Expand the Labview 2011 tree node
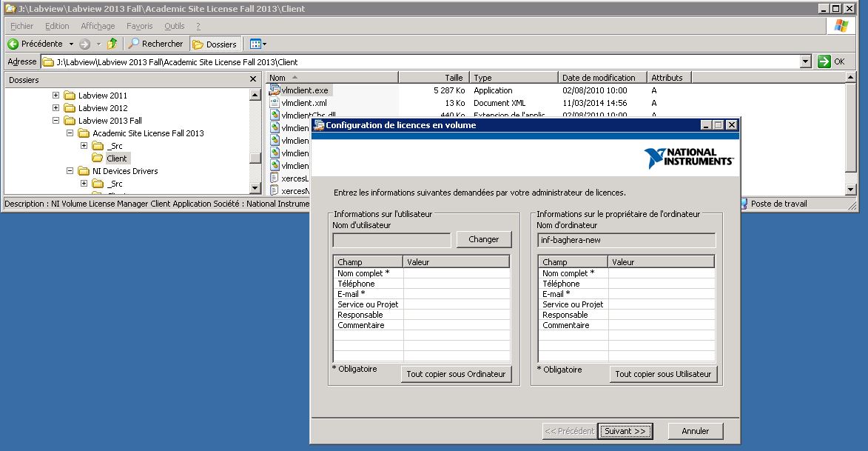Screen dimensions: 868x451 click(55, 96)
